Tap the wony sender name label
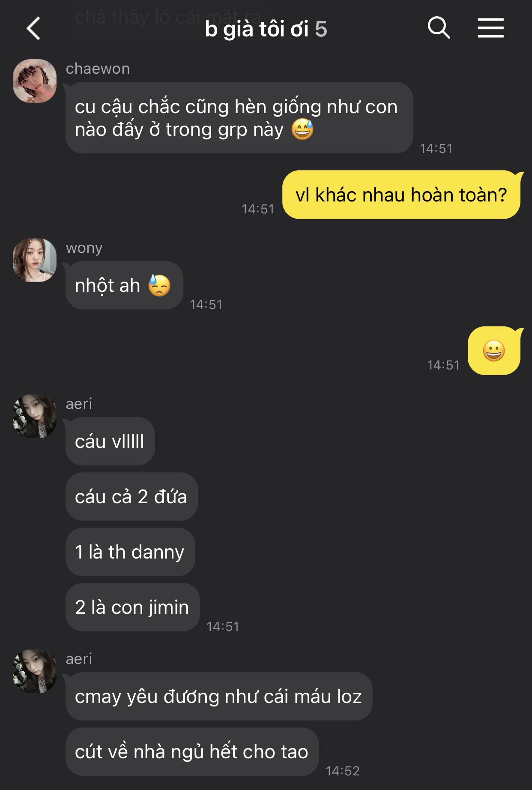 pyautogui.click(x=84, y=248)
